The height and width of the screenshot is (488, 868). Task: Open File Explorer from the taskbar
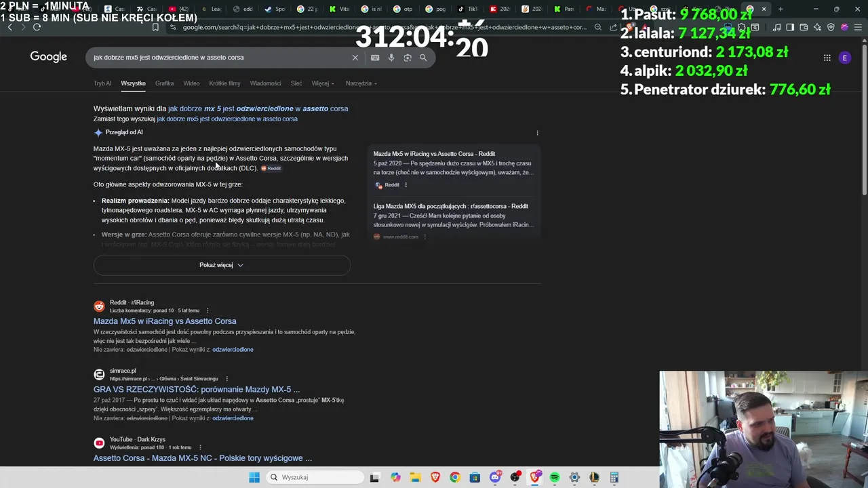(415, 477)
